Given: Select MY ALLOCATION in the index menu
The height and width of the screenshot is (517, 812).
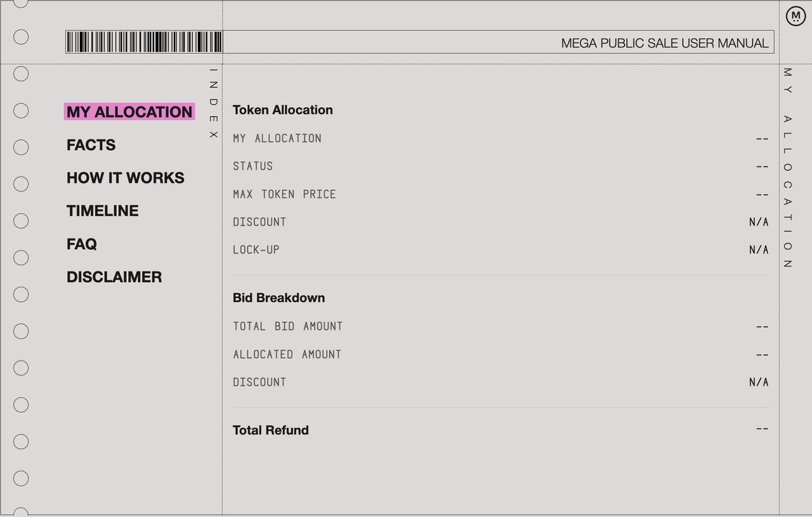Looking at the screenshot, I should (129, 112).
